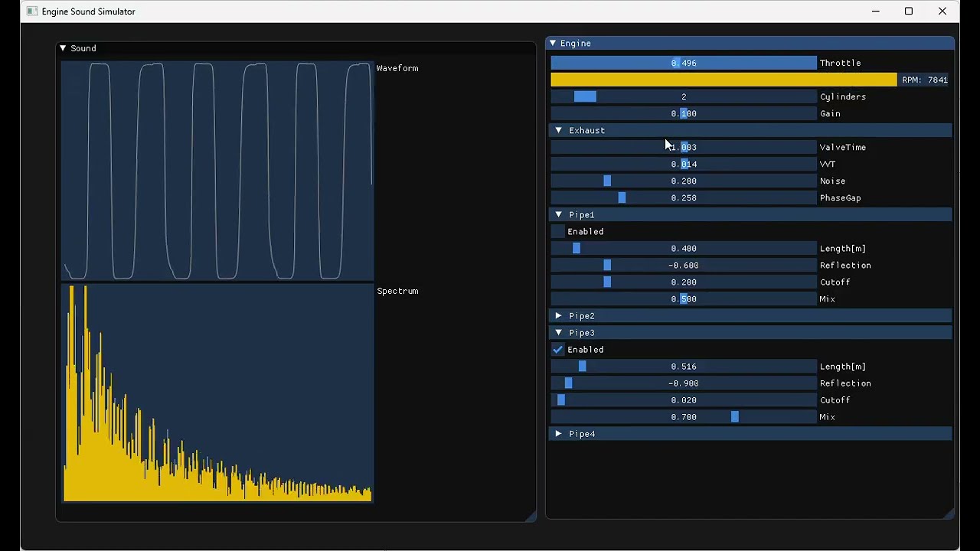Click the Engine Sound Simulator app icon
This screenshot has width=980, height=551.
click(32, 11)
